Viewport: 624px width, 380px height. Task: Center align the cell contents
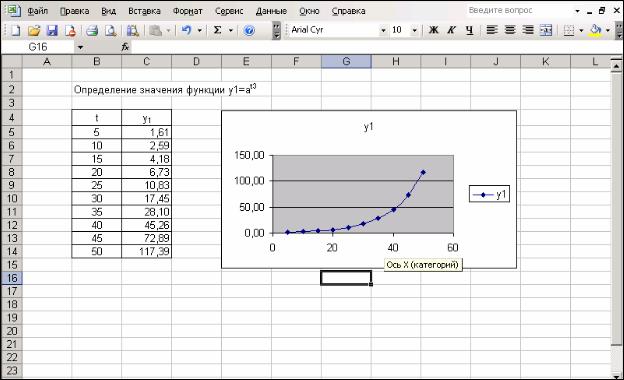(510, 30)
